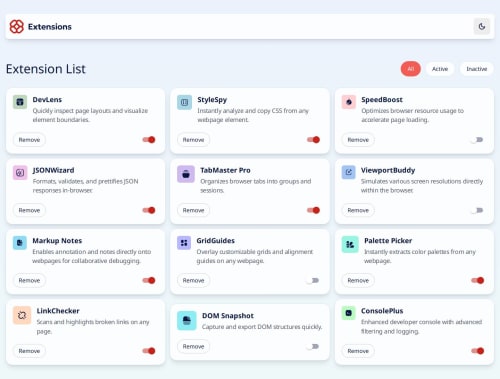Click the 'DevLens' title text
500x379 pixels.
pos(47,100)
